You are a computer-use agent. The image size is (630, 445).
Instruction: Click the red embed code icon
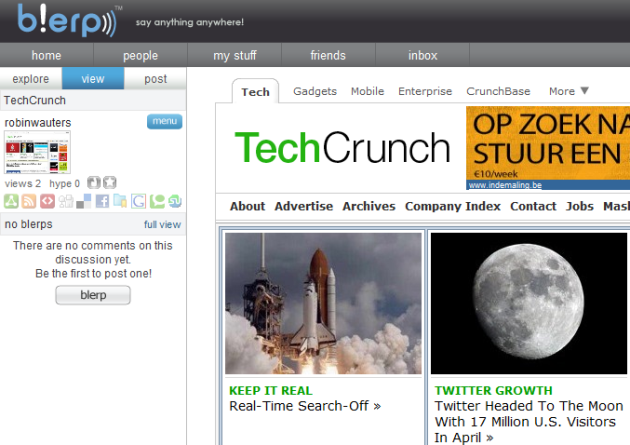(47, 201)
